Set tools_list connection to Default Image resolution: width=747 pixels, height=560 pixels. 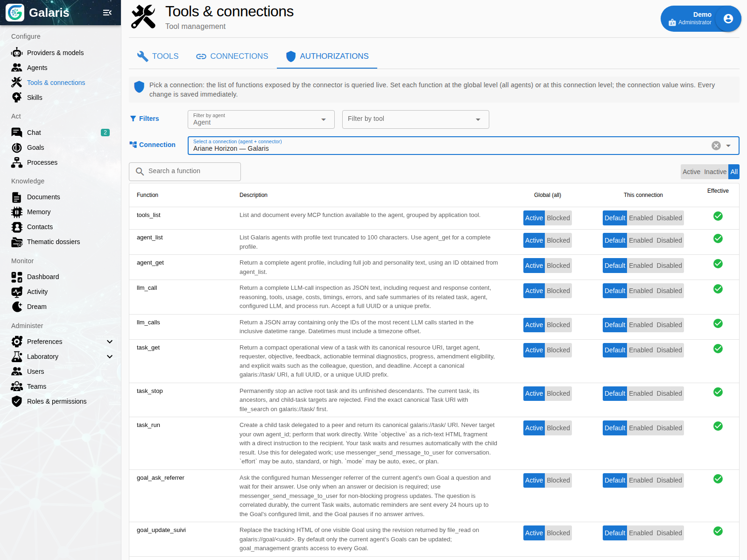615,218
